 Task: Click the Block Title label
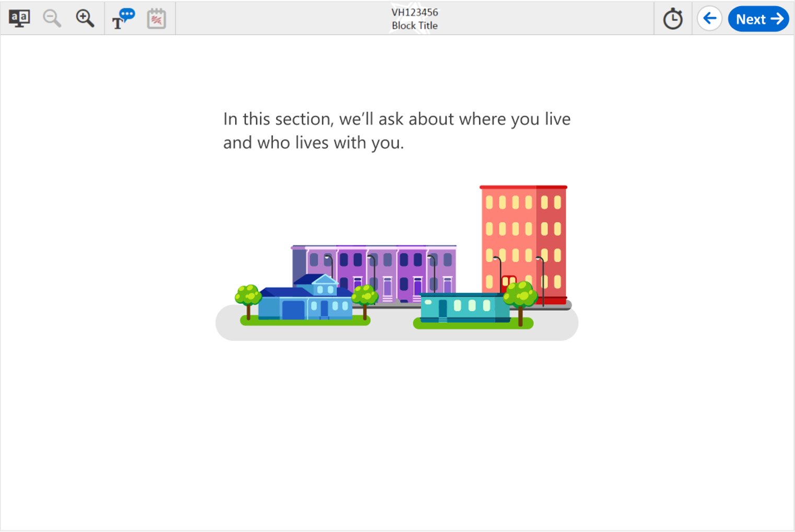coord(415,26)
